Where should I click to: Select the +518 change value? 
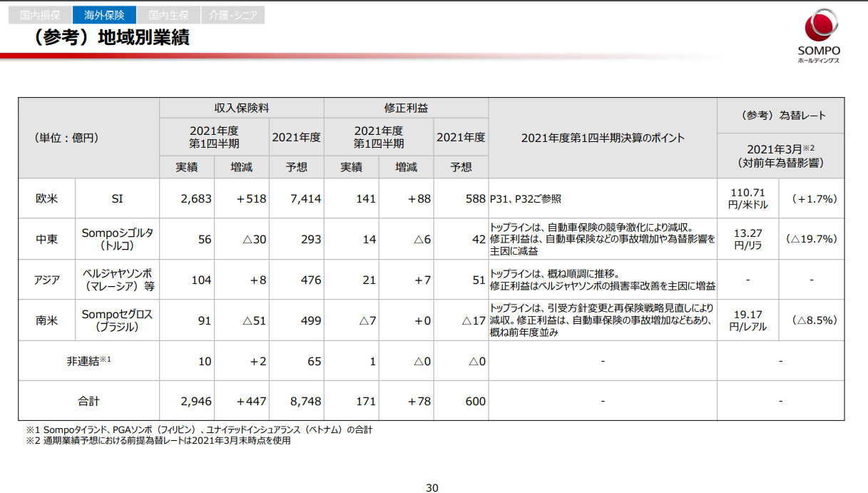click(x=252, y=199)
